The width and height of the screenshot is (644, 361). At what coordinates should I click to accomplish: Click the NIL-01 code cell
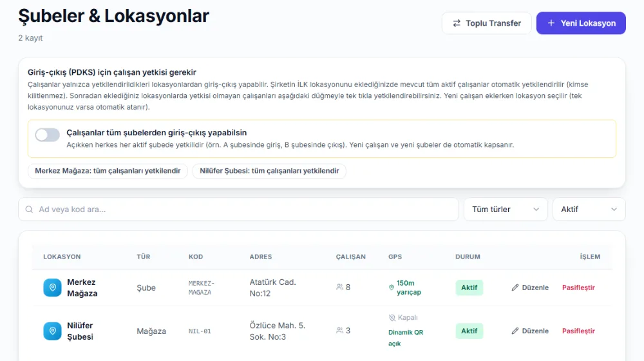(200, 331)
